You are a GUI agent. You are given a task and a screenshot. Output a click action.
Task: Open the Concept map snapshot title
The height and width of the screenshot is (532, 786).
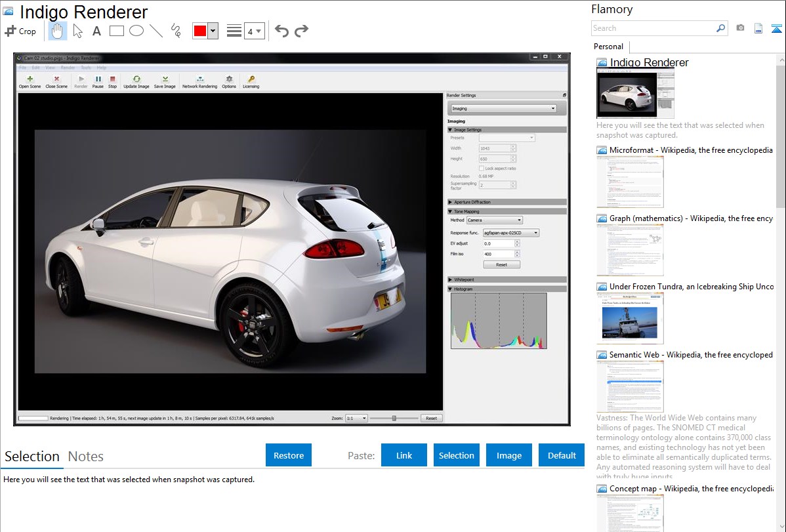(x=691, y=488)
